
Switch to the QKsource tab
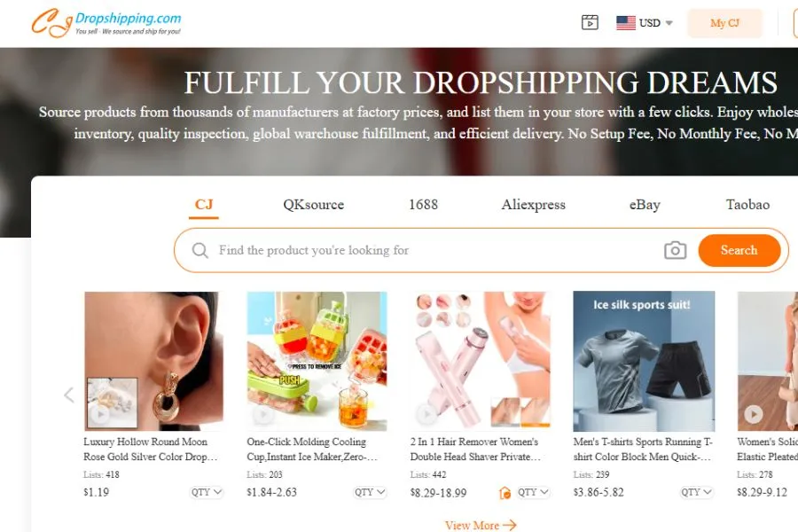point(314,205)
